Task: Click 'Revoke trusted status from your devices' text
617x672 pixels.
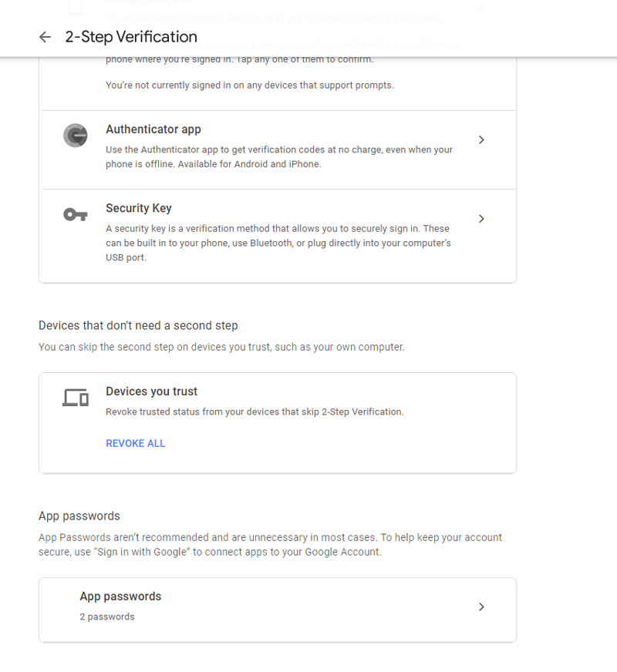Action: pos(255,412)
